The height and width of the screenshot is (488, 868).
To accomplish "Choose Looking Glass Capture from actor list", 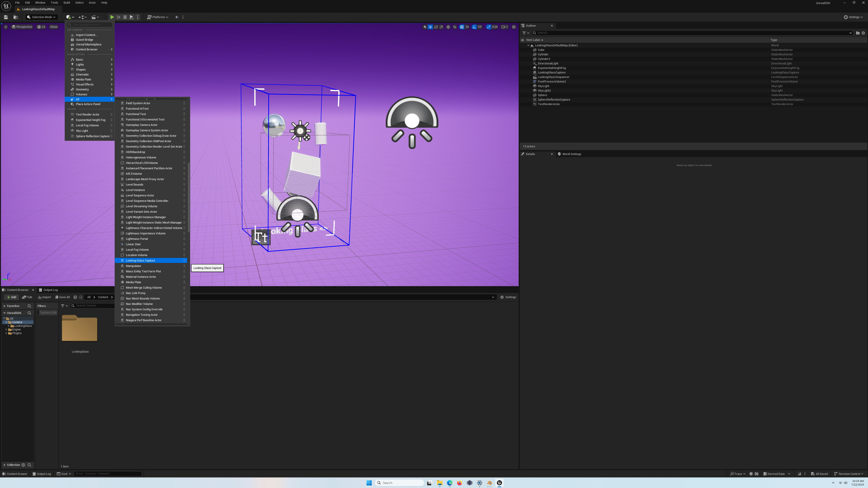I will click(140, 261).
